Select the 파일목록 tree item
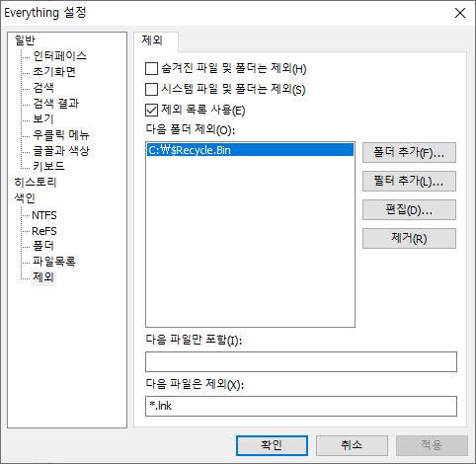 [54, 262]
